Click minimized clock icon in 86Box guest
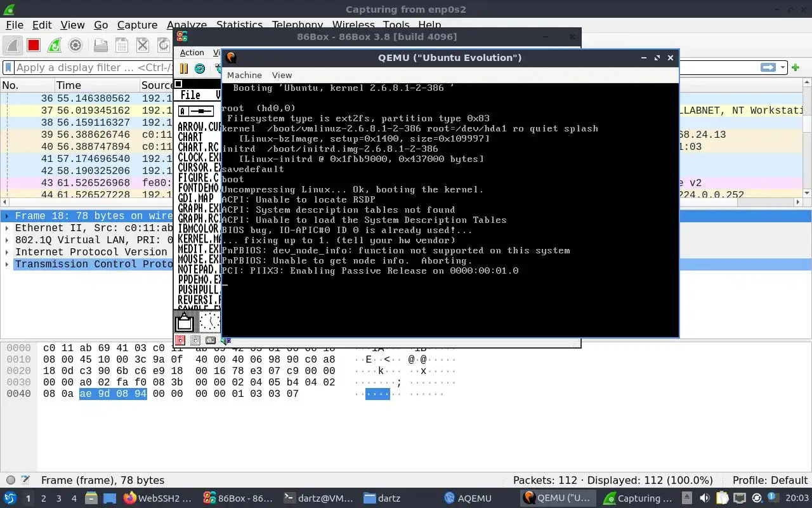 [210, 322]
